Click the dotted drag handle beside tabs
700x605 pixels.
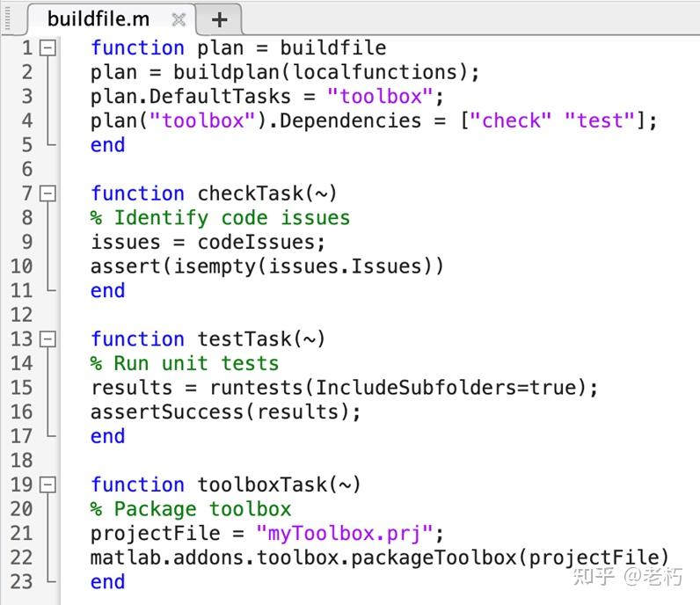[8, 17]
